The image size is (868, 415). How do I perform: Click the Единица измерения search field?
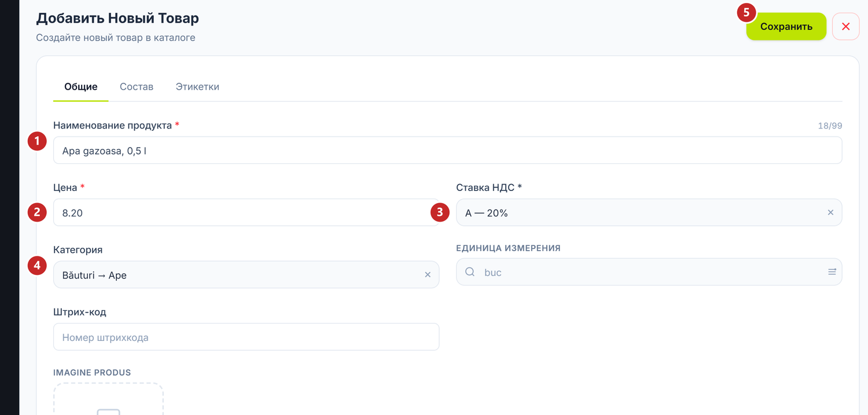649,272
